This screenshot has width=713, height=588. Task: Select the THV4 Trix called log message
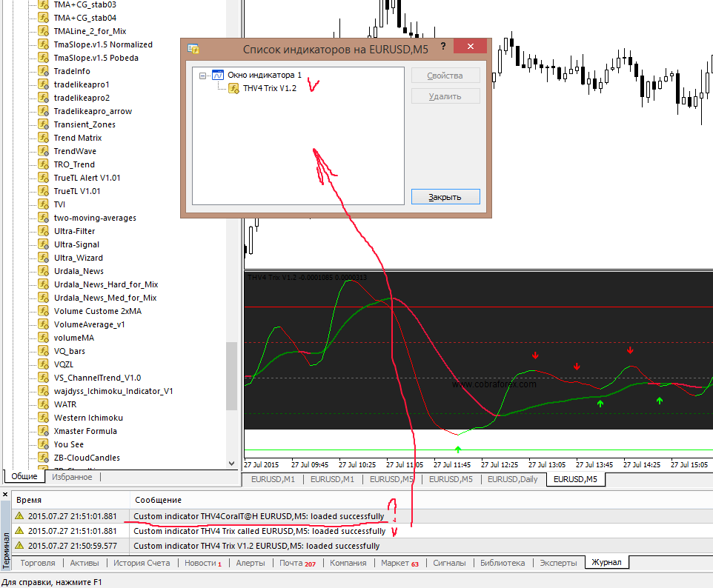[259, 531]
